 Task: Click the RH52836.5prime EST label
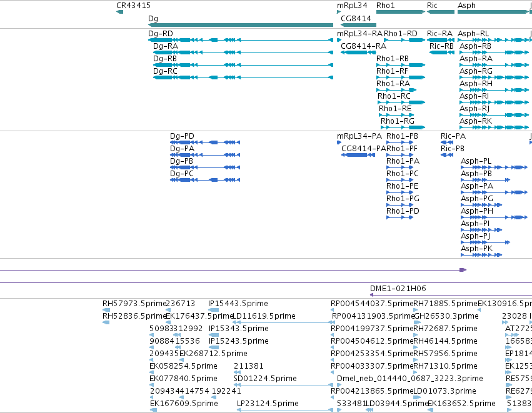(134, 316)
